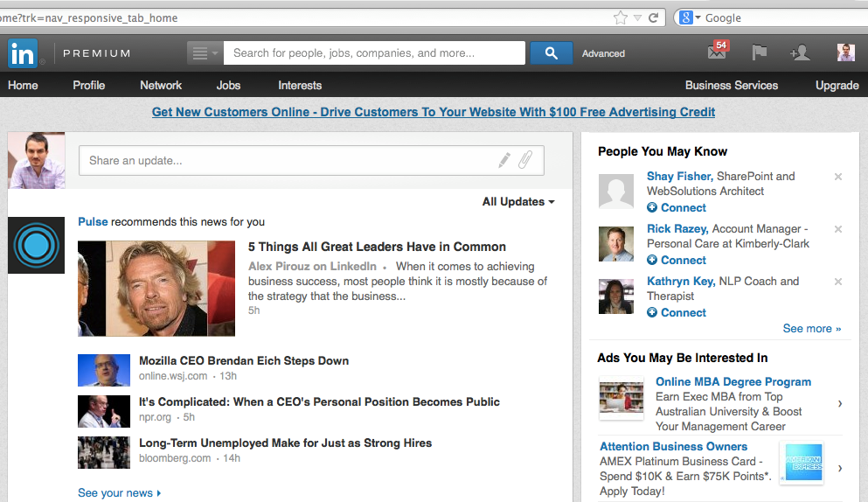Click the PREMIUM label
Screen dimensions: 868x502
pos(97,53)
